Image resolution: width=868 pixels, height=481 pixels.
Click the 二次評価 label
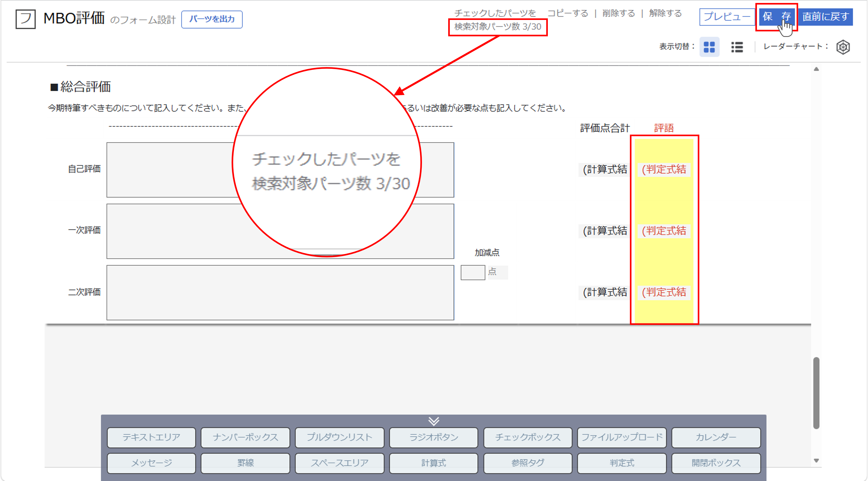[x=84, y=292]
